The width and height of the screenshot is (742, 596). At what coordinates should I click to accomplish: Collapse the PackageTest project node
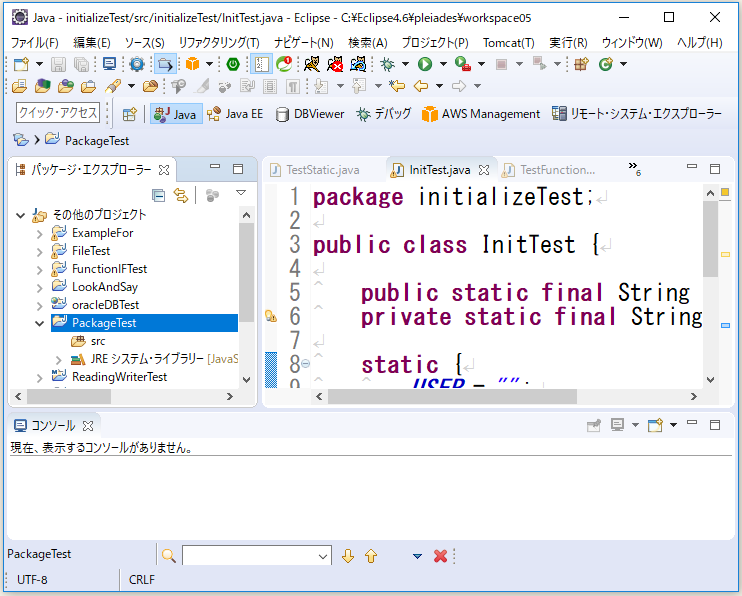(40, 323)
